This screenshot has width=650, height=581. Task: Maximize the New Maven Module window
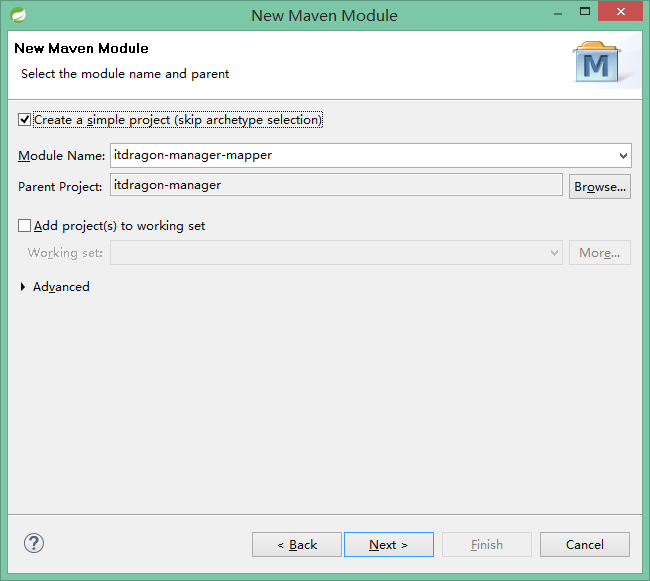pos(585,12)
